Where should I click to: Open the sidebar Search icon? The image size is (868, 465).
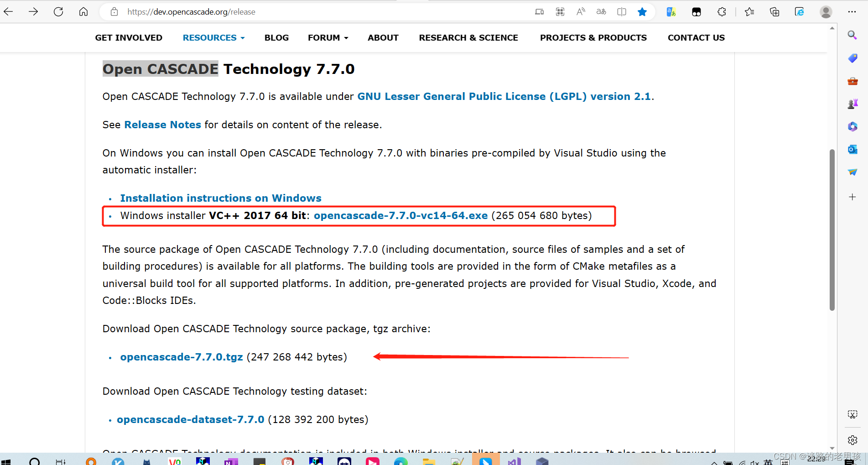(852, 35)
